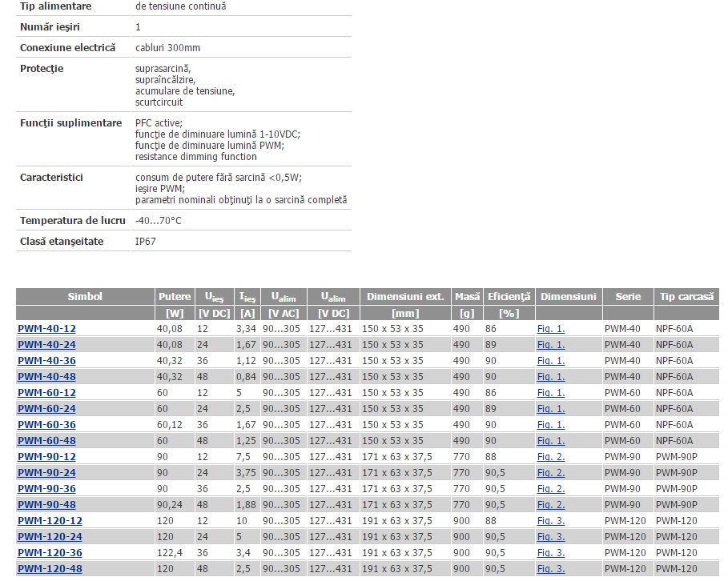The height and width of the screenshot is (581, 728).
Task: Open Fig. 3. link in PWM-120-36 row
Action: (x=551, y=553)
